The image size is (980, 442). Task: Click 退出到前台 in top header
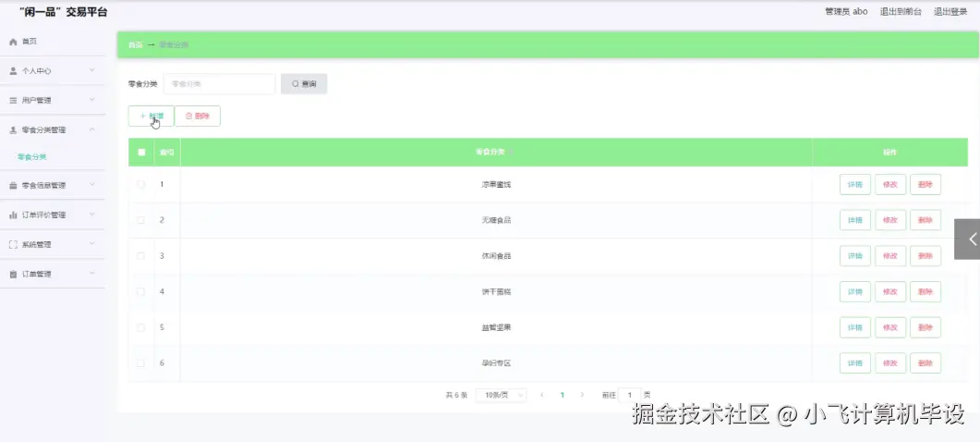901,11
